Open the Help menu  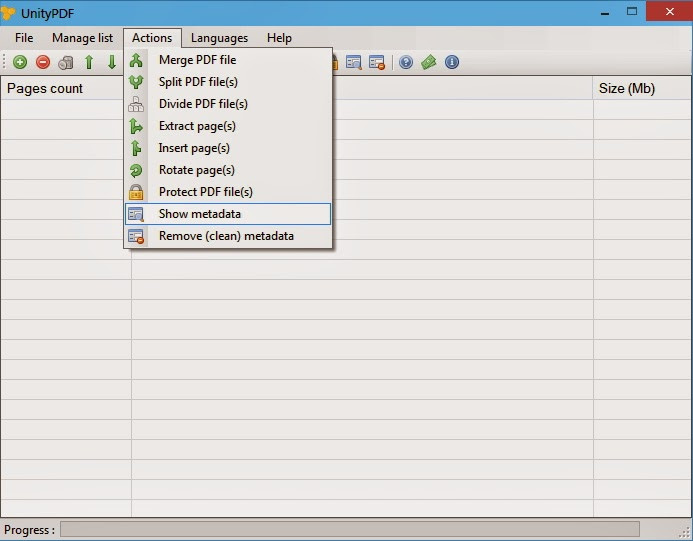pyautogui.click(x=279, y=38)
